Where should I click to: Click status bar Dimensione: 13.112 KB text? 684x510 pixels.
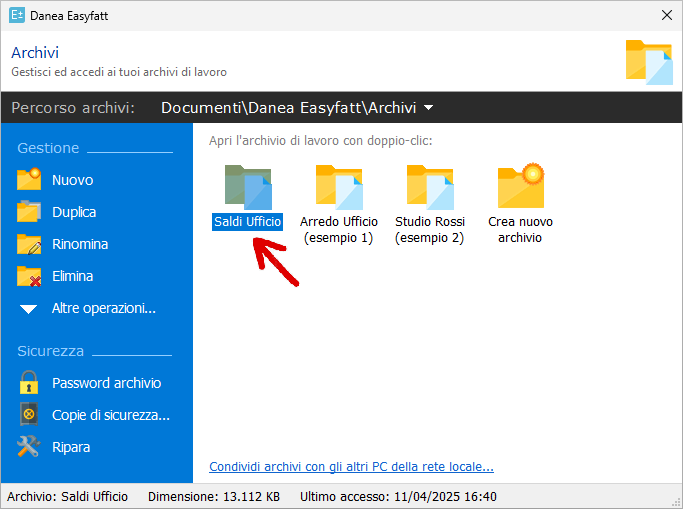[214, 496]
